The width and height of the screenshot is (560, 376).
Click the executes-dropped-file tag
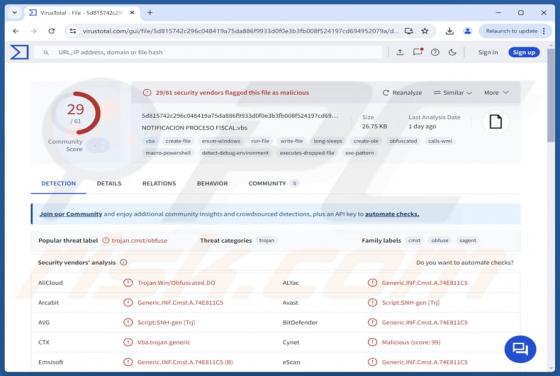coord(307,153)
